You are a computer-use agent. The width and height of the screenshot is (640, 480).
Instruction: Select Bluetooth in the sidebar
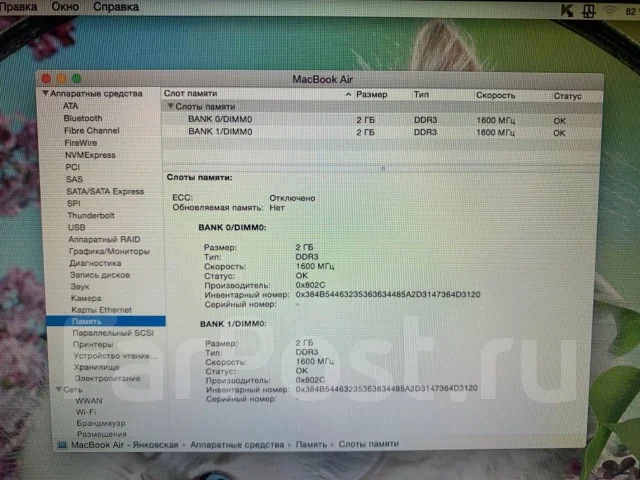tap(83, 118)
